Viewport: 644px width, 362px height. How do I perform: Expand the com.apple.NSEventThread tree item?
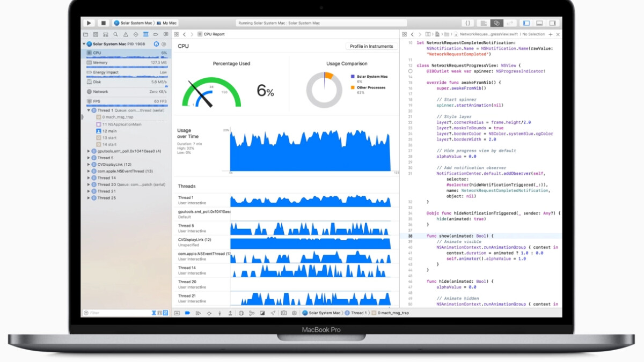click(89, 171)
